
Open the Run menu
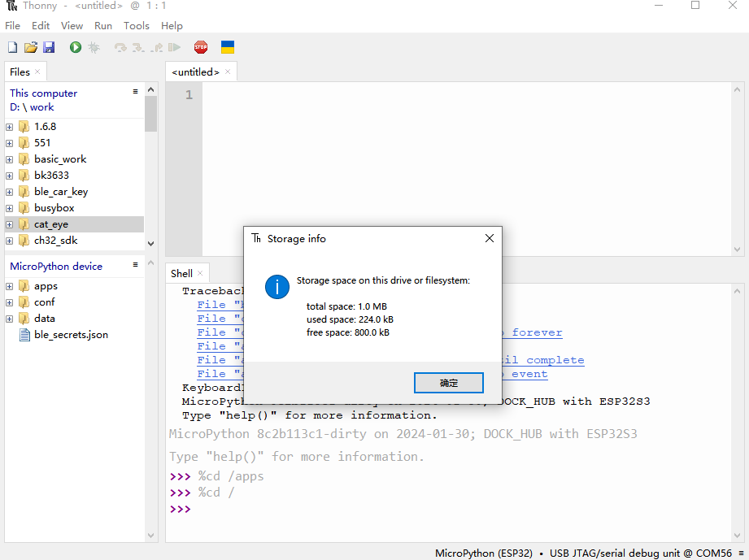(x=103, y=26)
